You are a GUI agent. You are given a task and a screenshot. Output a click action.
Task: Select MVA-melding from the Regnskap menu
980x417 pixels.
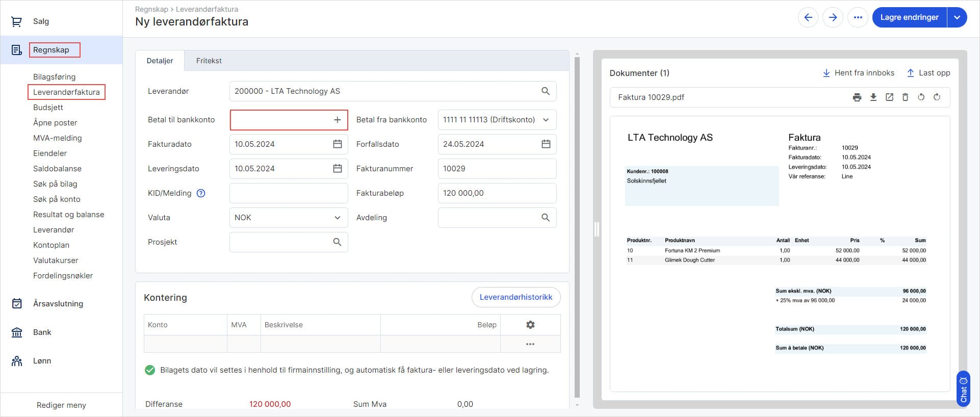click(57, 138)
